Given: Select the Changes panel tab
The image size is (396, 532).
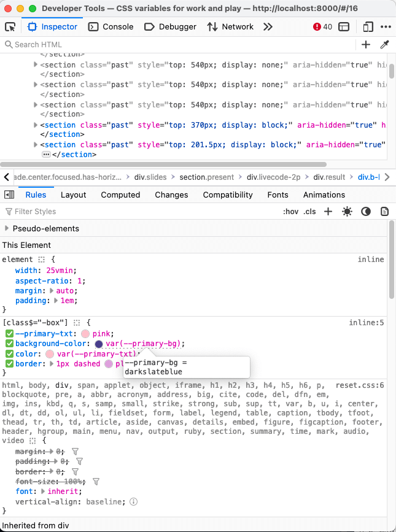Looking at the screenshot, I should click(171, 195).
